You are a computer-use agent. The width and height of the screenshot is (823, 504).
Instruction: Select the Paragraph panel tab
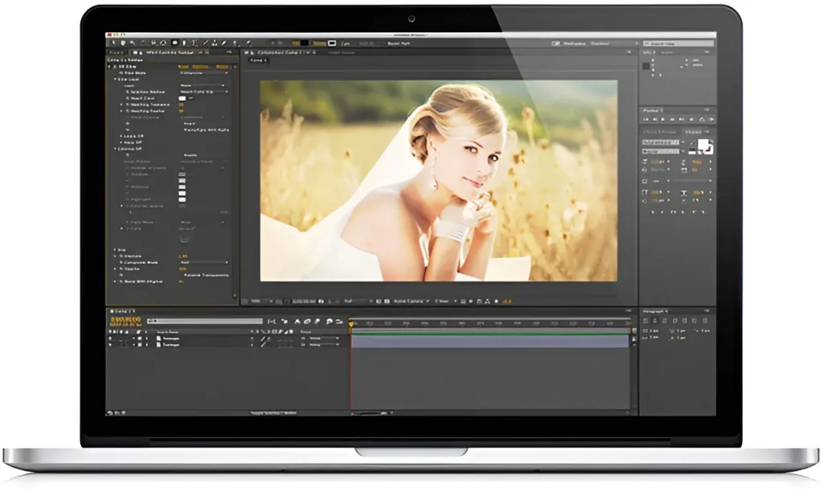[655, 311]
